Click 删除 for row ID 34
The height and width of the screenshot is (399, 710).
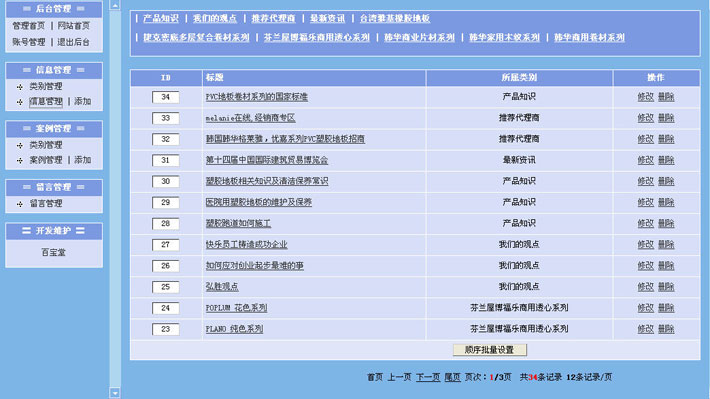tap(666, 97)
